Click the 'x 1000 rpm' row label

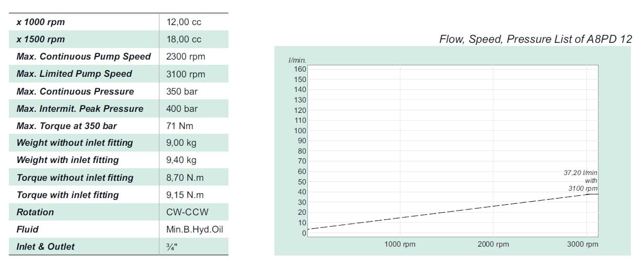(41, 22)
